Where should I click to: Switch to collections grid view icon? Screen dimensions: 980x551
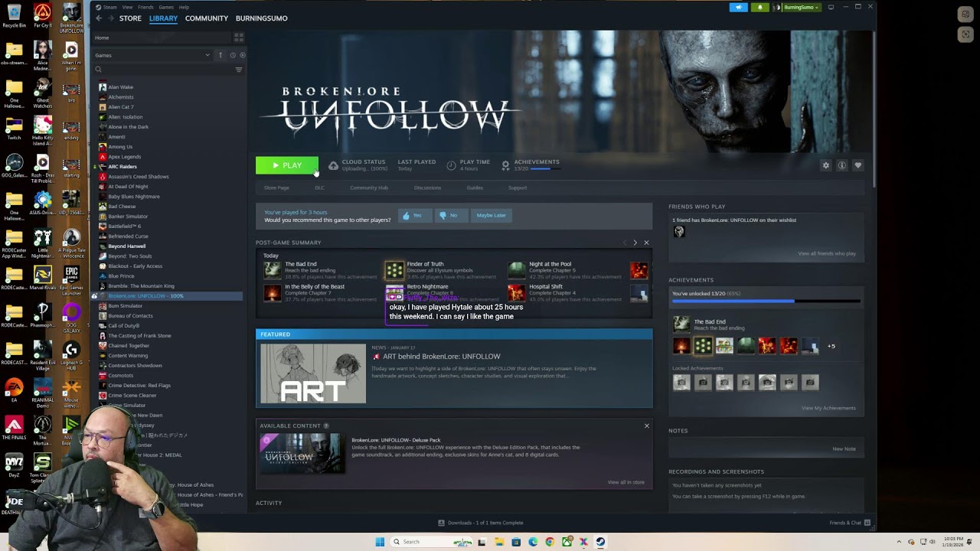coord(239,37)
